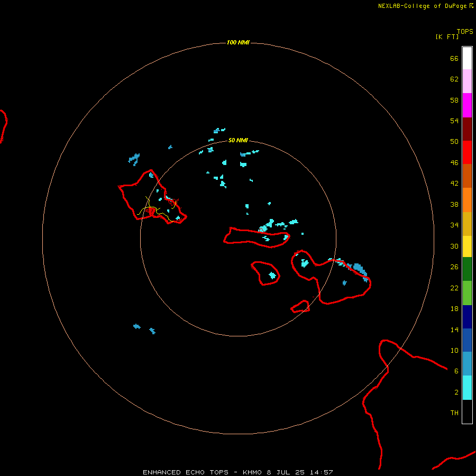Select the bright red legend band
This screenshot has height=476, width=476.
pyautogui.click(x=467, y=152)
